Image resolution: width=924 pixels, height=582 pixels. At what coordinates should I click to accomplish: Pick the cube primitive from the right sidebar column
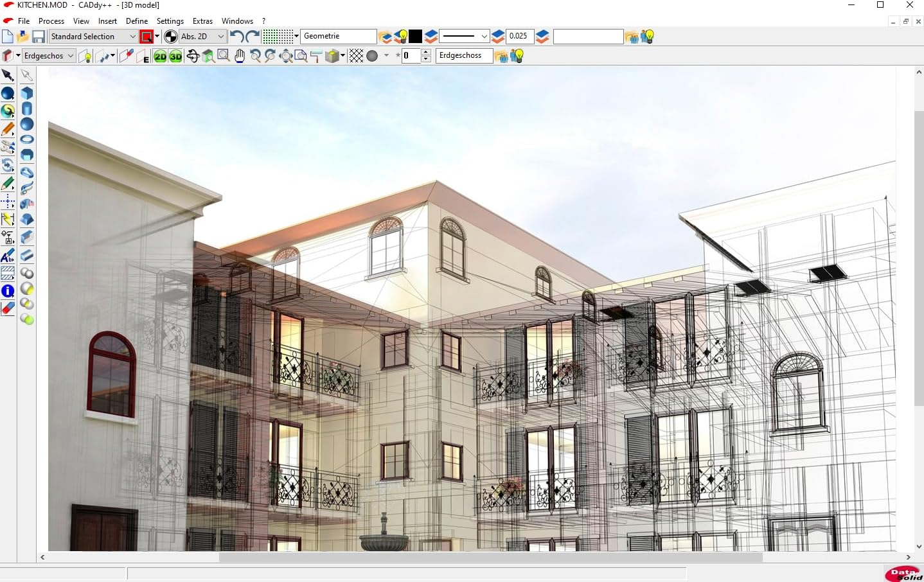pyautogui.click(x=26, y=93)
